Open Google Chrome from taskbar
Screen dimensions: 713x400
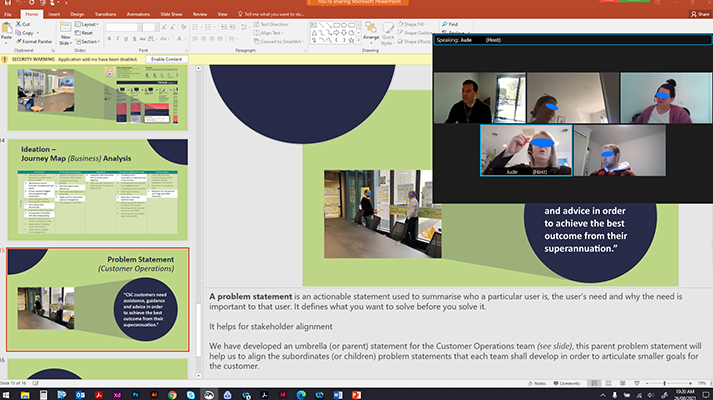[x=172, y=395]
